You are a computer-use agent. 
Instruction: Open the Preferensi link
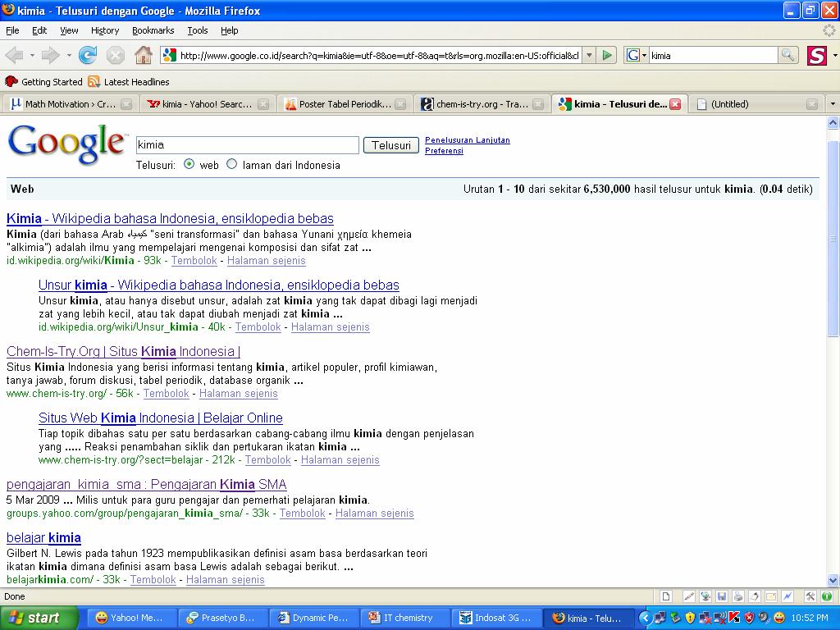click(x=444, y=151)
